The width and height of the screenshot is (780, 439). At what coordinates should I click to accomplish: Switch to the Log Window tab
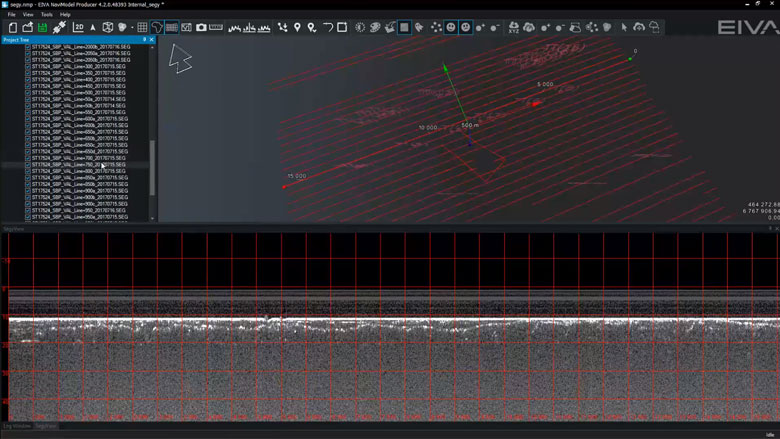16,426
